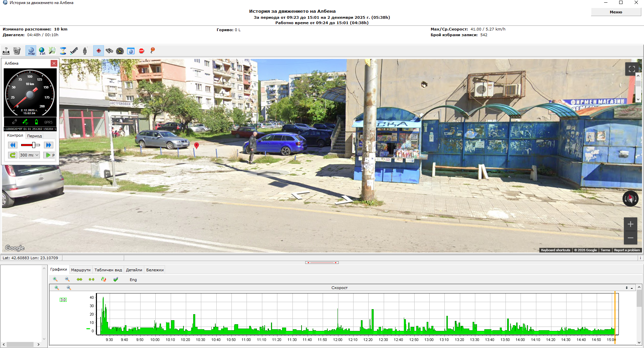The width and height of the screenshot is (644, 348).
Task: Click the red STOP sign icon
Action: [x=142, y=51]
